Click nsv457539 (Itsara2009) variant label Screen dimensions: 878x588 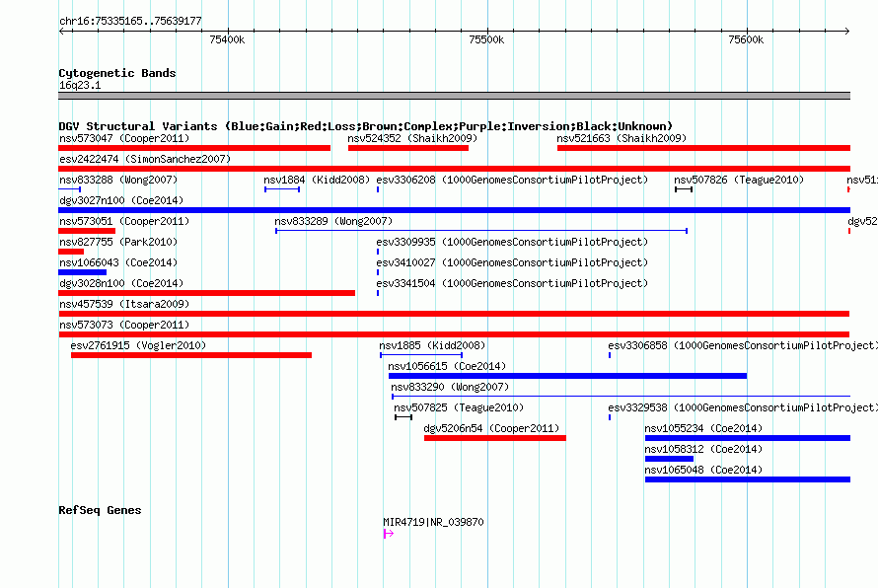124,304
